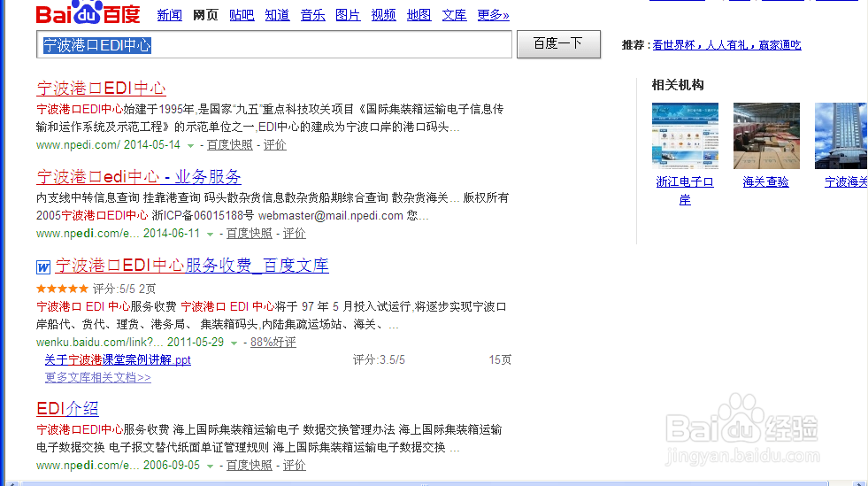Image resolution: width=868 pixels, height=486 pixels.
Task: Expand the 更多» menu
Action: [x=493, y=15]
